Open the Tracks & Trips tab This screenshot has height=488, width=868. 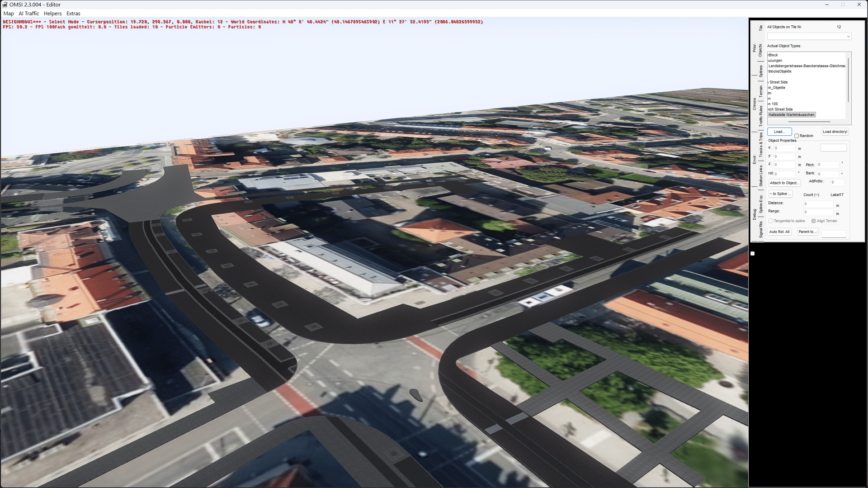pyautogui.click(x=761, y=145)
